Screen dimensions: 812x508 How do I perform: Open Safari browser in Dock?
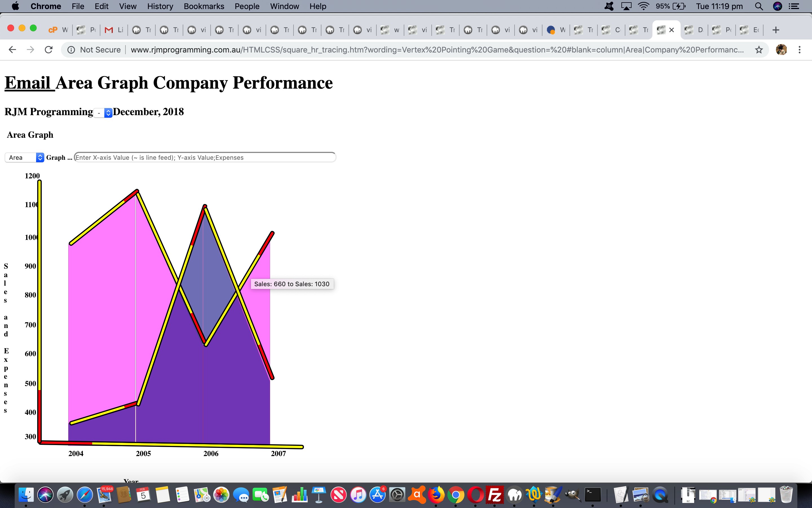click(85, 494)
